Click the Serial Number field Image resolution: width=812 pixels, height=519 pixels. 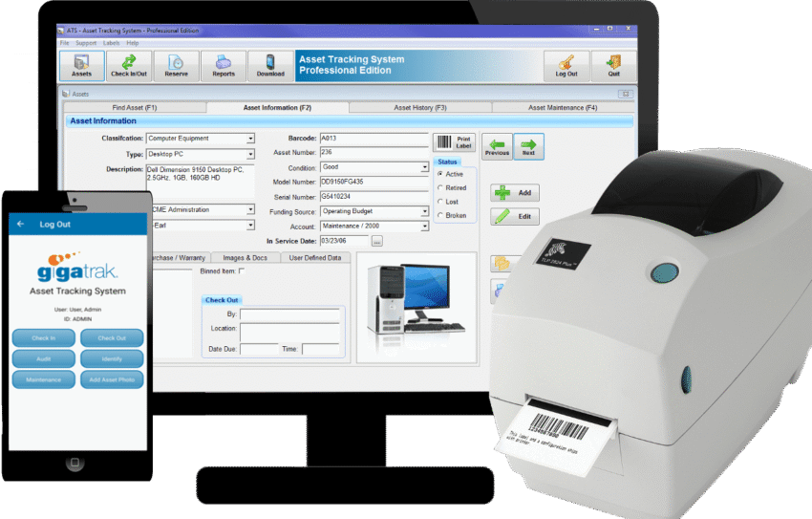coord(374,197)
